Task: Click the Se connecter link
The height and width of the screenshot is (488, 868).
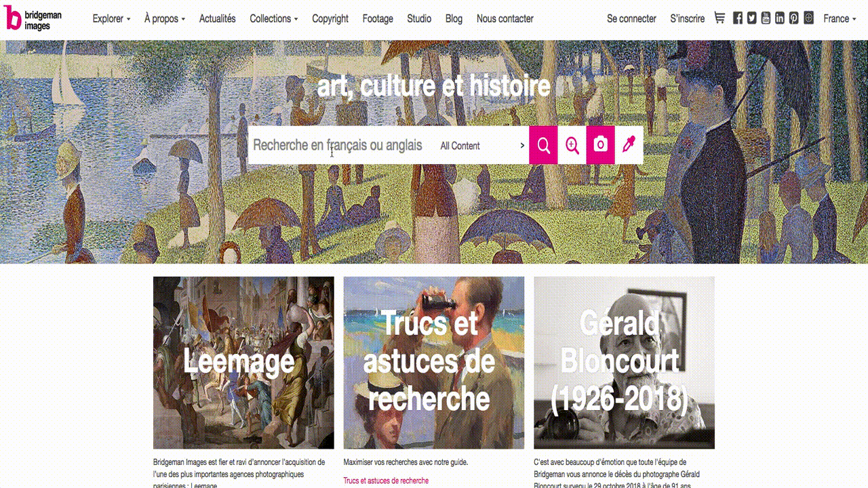Action: pos(631,19)
